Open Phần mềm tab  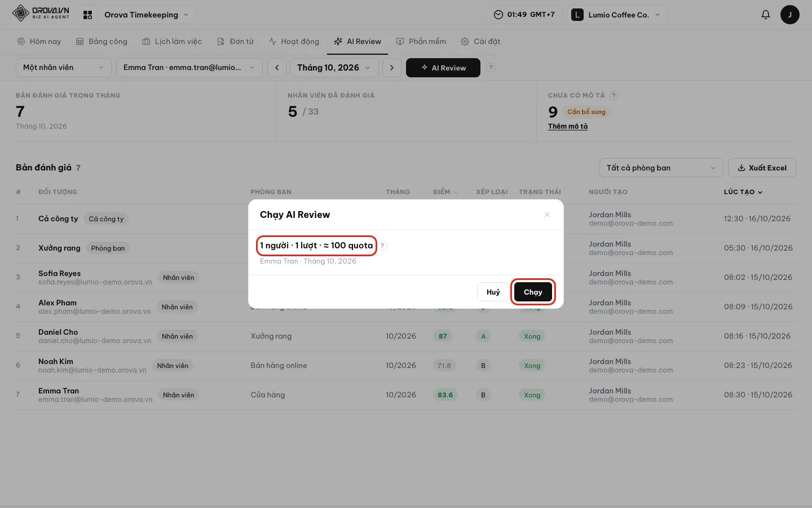click(421, 41)
